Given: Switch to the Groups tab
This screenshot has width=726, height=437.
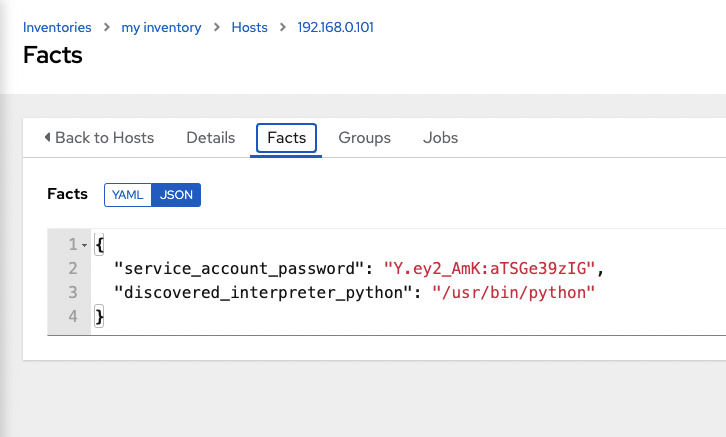Looking at the screenshot, I should point(364,137).
